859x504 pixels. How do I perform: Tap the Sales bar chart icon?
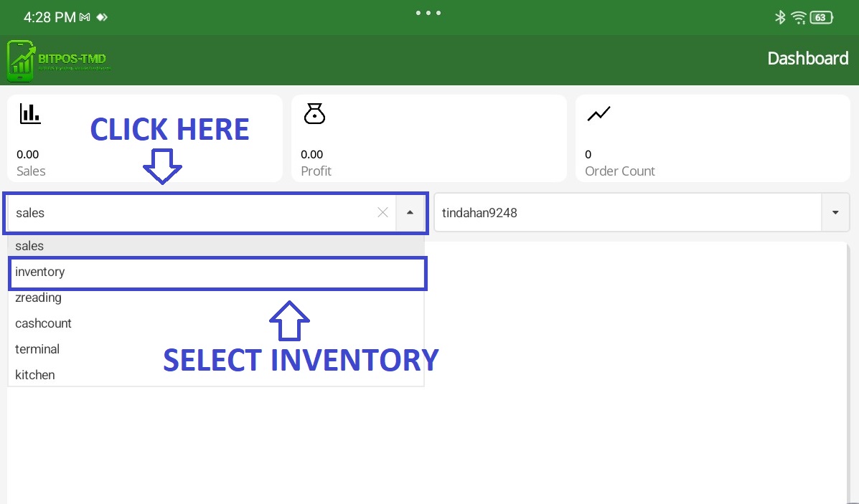[30, 113]
